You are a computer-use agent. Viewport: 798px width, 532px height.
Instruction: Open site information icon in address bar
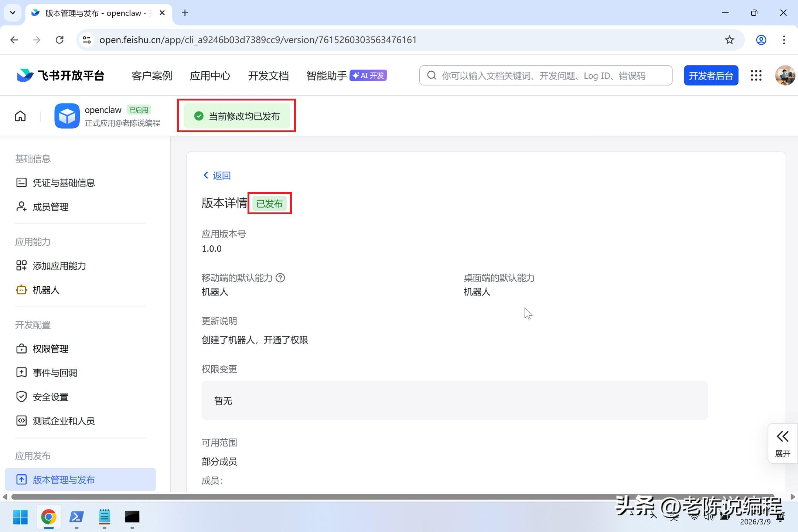(87, 40)
